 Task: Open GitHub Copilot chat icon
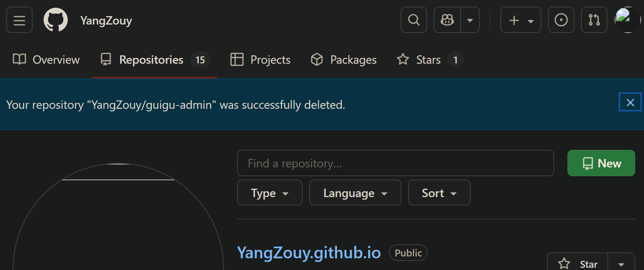447,20
